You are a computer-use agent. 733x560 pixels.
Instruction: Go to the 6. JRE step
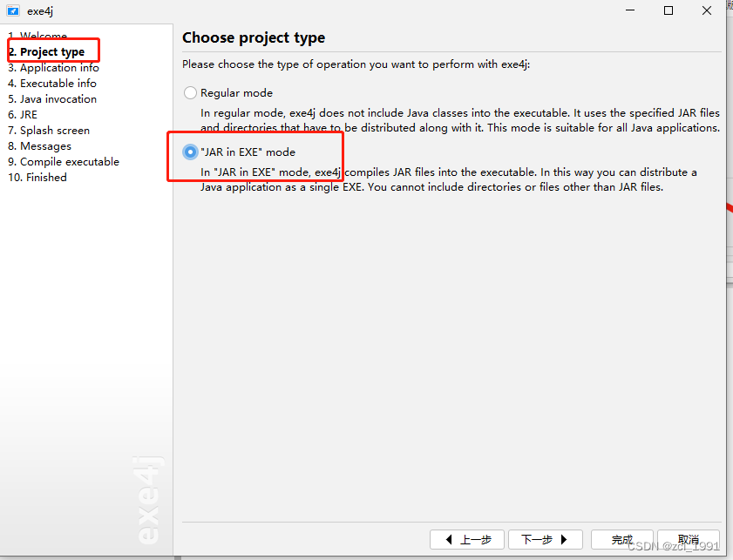point(23,114)
